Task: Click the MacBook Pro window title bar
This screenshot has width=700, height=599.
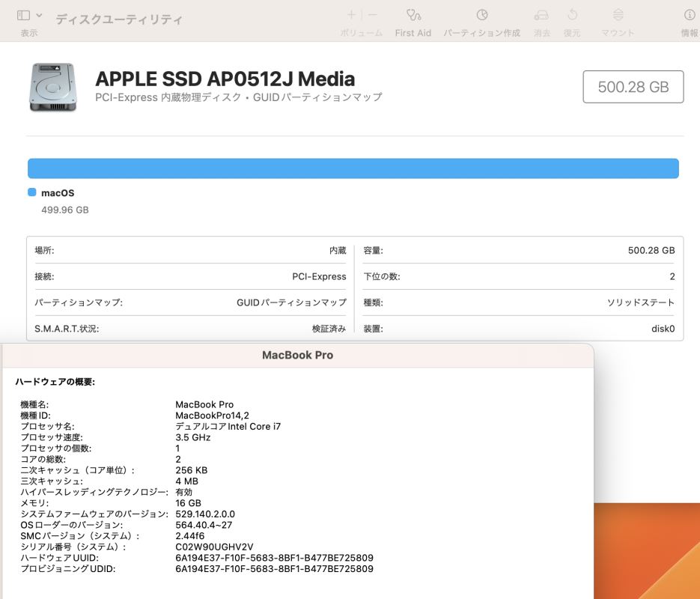Action: (x=297, y=355)
